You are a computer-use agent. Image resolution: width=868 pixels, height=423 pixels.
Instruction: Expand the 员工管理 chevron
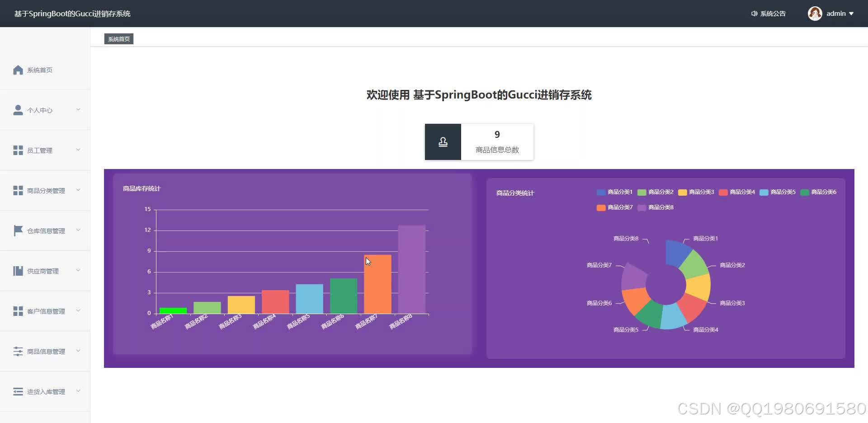click(78, 150)
